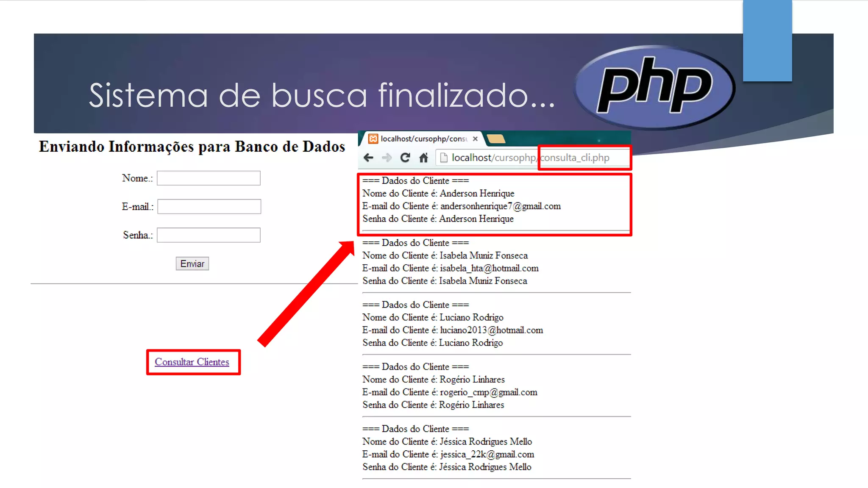Image resolution: width=868 pixels, height=488 pixels.
Task: Click the Senha.: form label
Action: [x=138, y=235]
